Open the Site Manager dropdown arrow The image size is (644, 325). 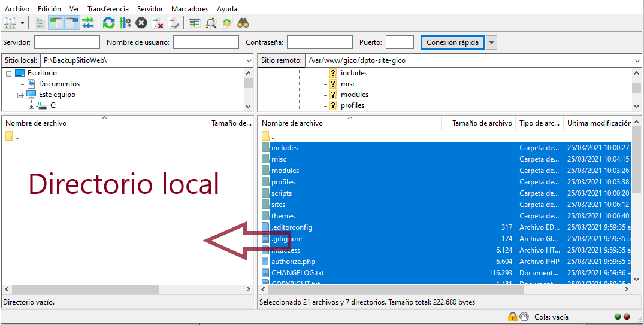pyautogui.click(x=23, y=23)
